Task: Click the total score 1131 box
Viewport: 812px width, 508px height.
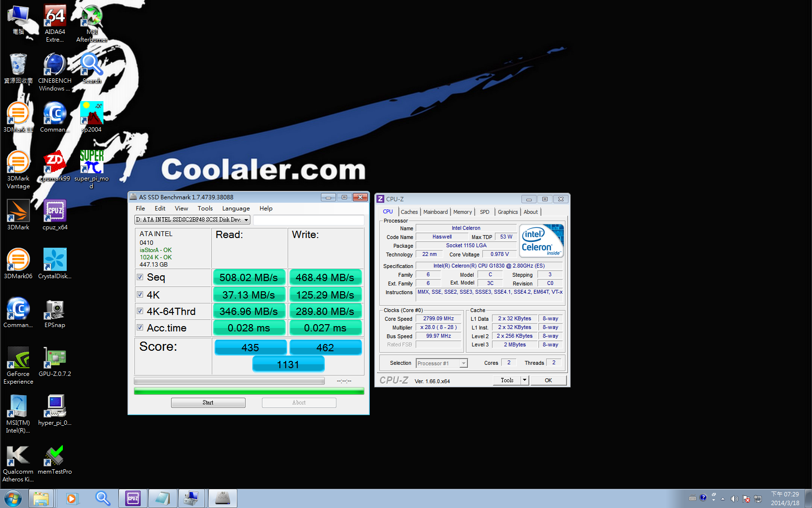Action: 289,364
